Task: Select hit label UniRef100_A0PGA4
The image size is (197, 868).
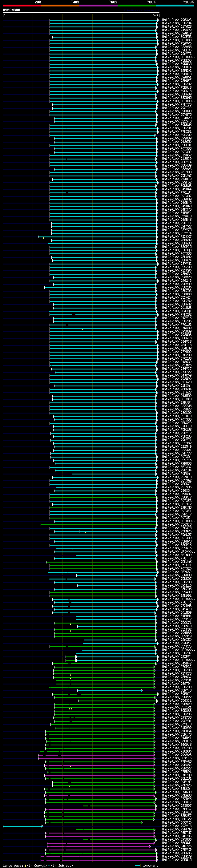Action: pos(177,474)
